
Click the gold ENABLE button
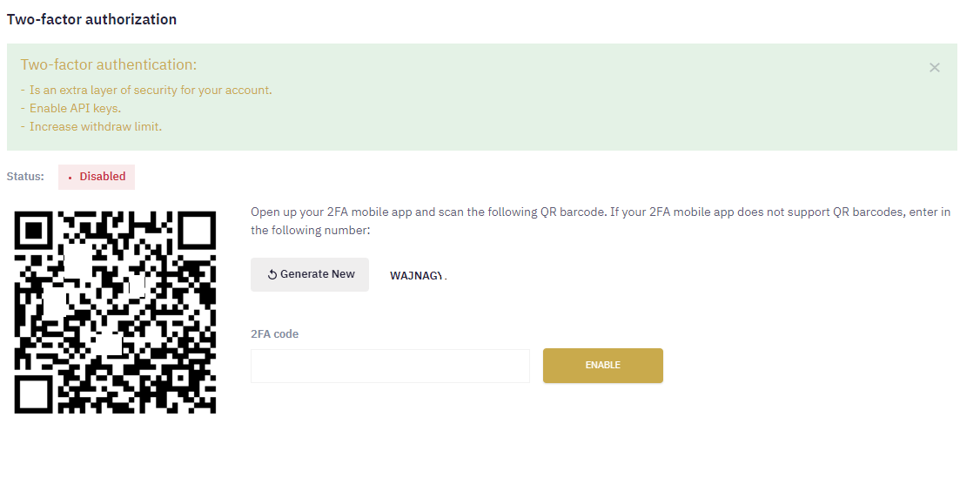click(x=602, y=366)
